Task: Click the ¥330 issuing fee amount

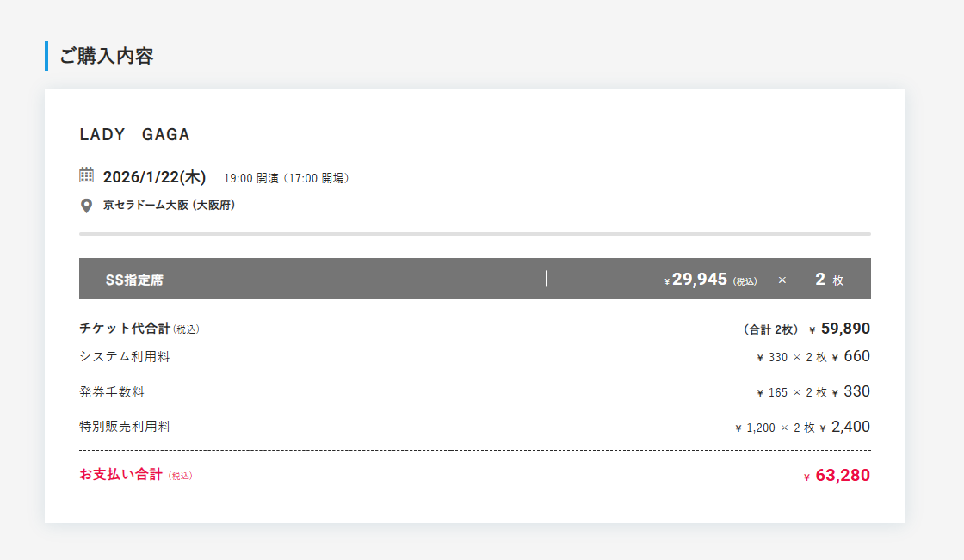Action: [851, 391]
